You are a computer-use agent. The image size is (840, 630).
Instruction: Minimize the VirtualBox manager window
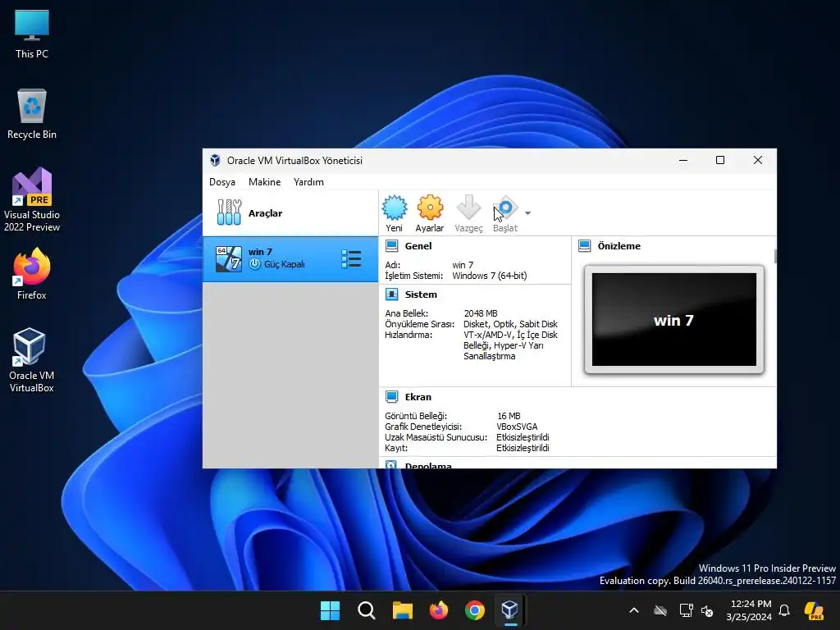(683, 160)
